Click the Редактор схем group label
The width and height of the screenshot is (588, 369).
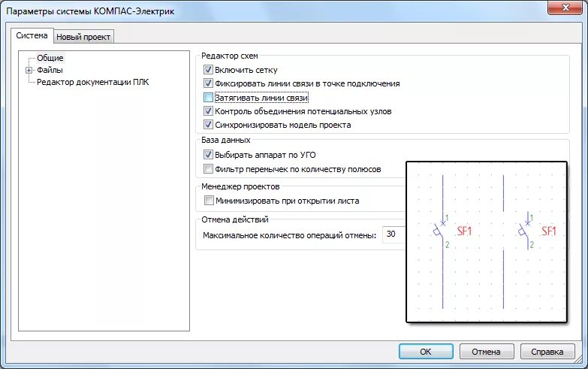(x=230, y=56)
